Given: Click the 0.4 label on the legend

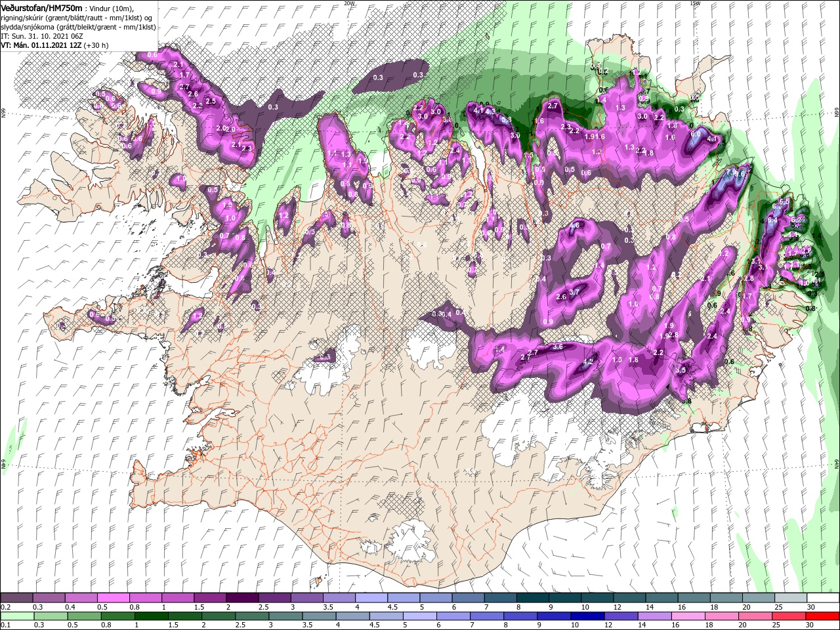Looking at the screenshot, I should [x=70, y=607].
